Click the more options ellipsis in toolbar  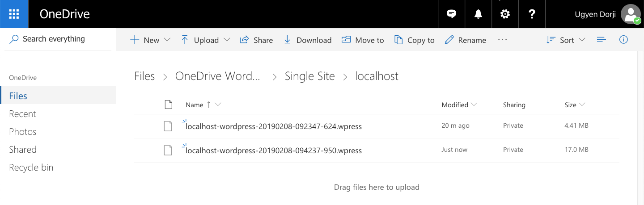coord(502,40)
